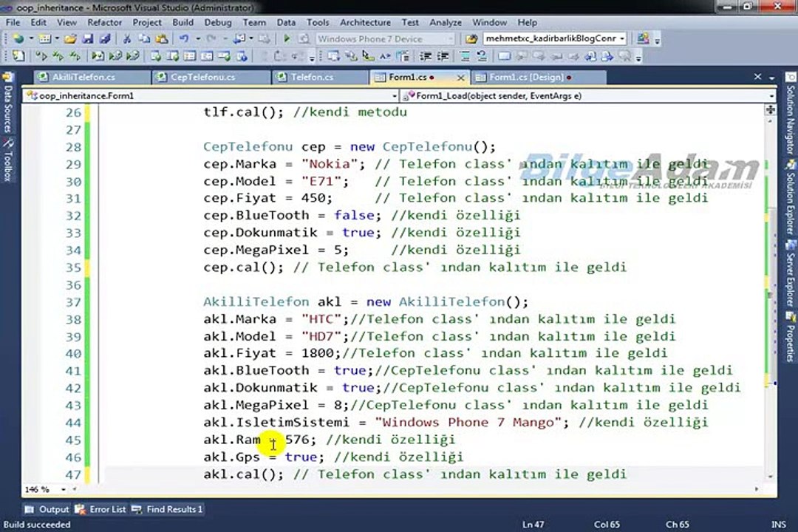Click the Save floppy disk icon
The height and width of the screenshot is (532, 798).
87,38
